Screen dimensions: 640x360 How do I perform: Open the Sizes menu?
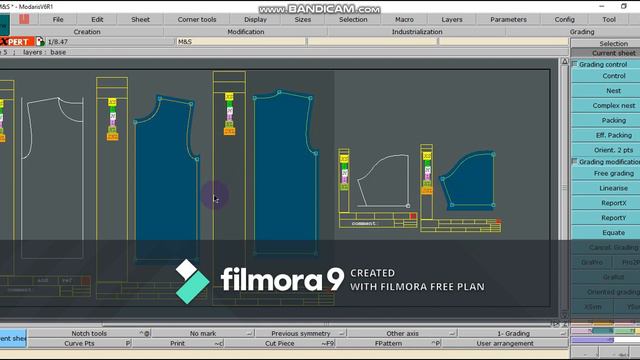pyautogui.click(x=303, y=19)
